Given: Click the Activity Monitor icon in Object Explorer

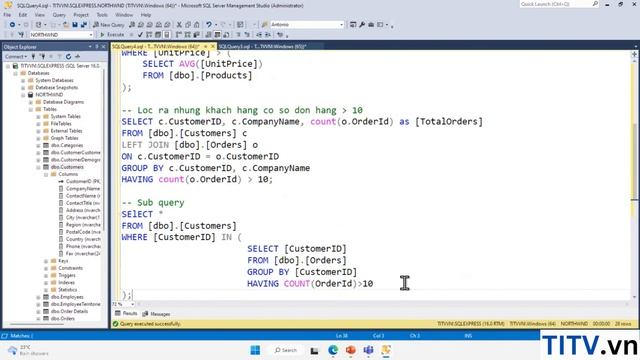Looking at the screenshot, I should point(77,56).
